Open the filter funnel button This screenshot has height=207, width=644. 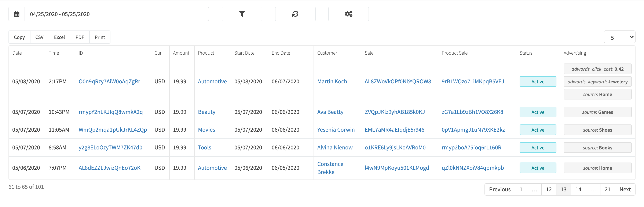pyautogui.click(x=242, y=14)
